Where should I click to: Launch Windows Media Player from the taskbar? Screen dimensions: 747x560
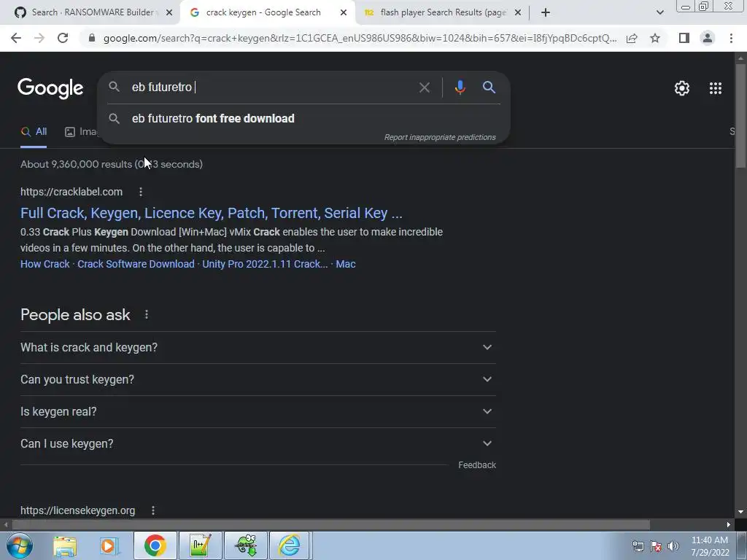tap(109, 545)
